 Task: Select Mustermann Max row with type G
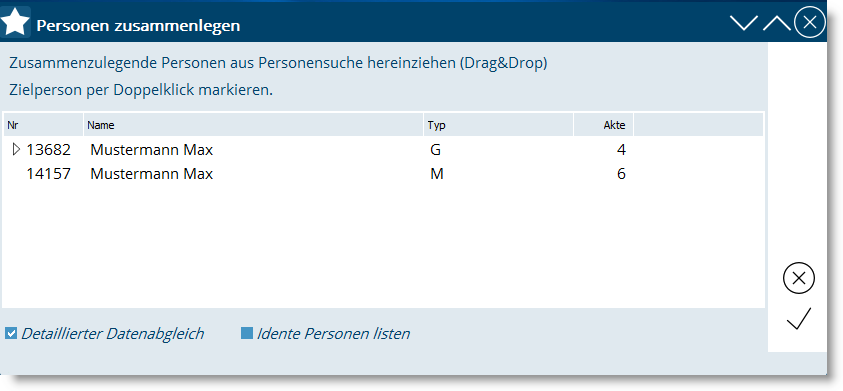click(383, 150)
